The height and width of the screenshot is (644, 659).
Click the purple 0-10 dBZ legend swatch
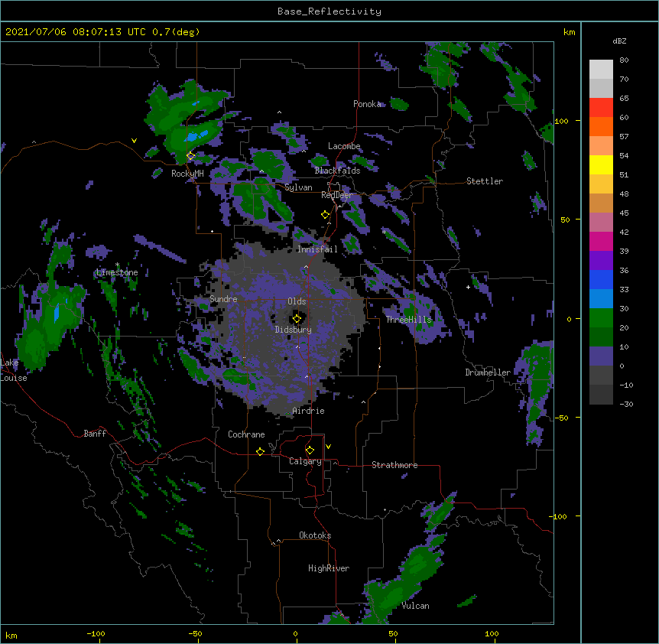(601, 356)
